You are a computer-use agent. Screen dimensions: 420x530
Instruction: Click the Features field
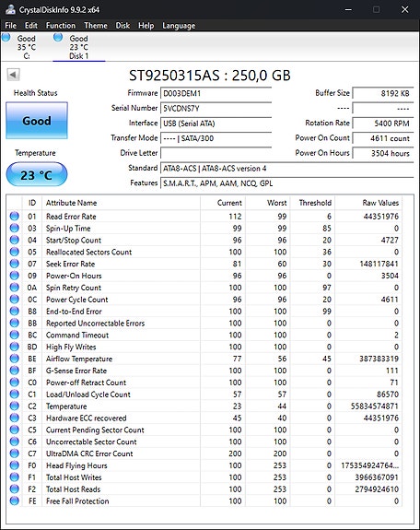coord(286,183)
